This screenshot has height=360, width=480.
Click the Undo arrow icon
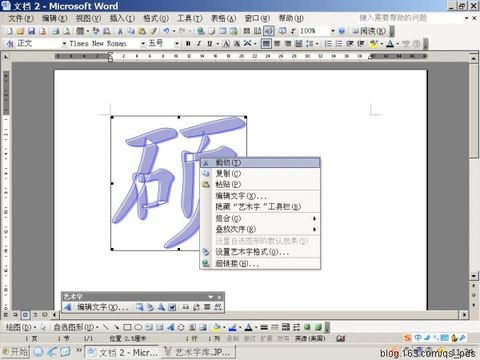[166, 31]
